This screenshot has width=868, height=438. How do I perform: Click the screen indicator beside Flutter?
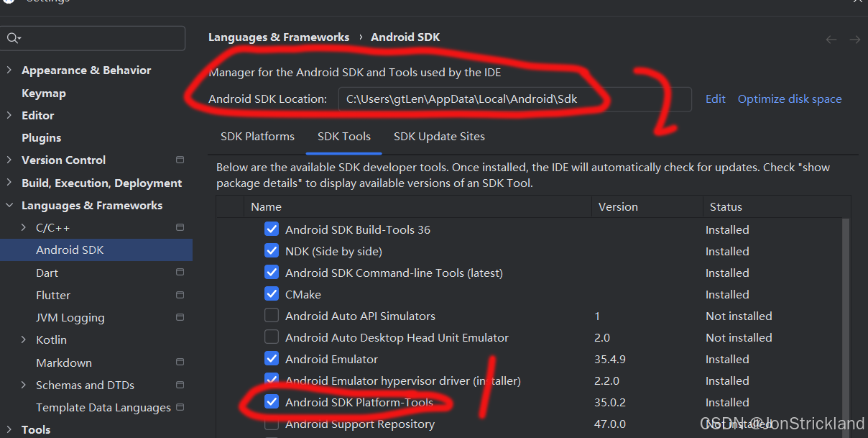(179, 294)
